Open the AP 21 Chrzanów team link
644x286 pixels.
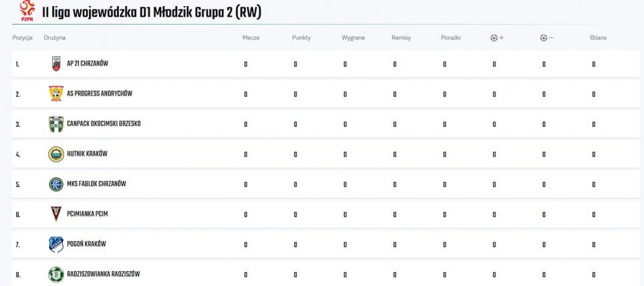pos(88,64)
